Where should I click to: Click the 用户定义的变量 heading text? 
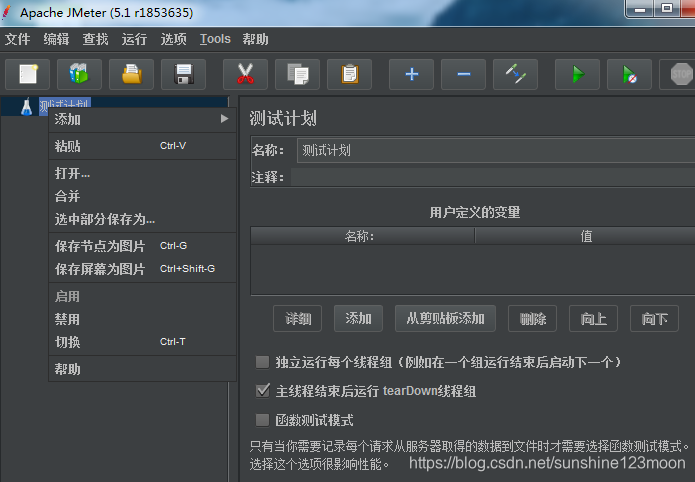click(x=474, y=212)
